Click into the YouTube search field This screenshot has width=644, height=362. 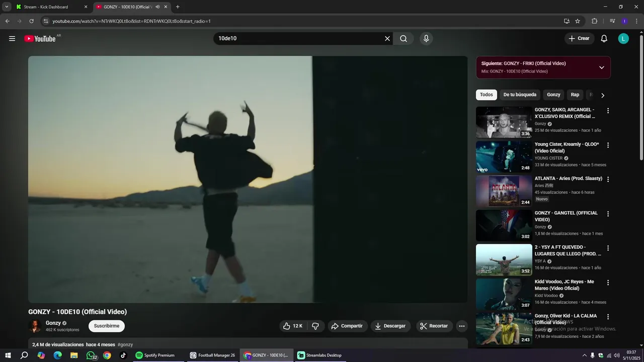(299, 39)
